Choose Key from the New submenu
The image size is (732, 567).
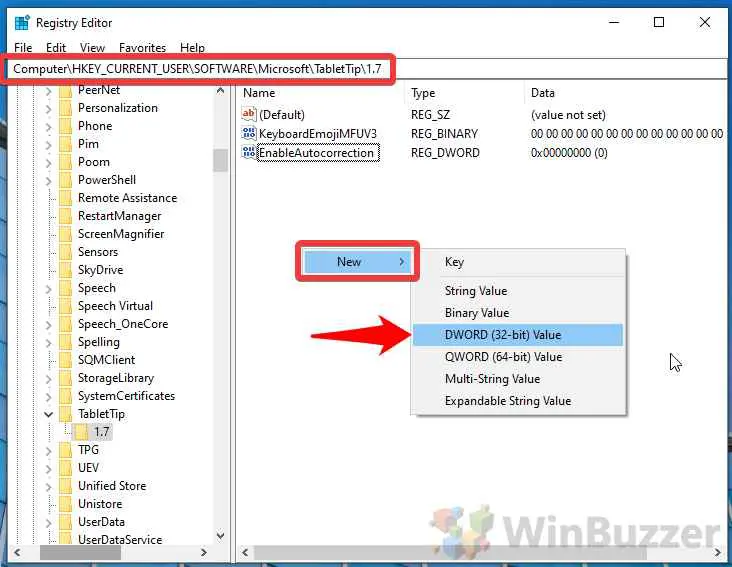(518, 262)
